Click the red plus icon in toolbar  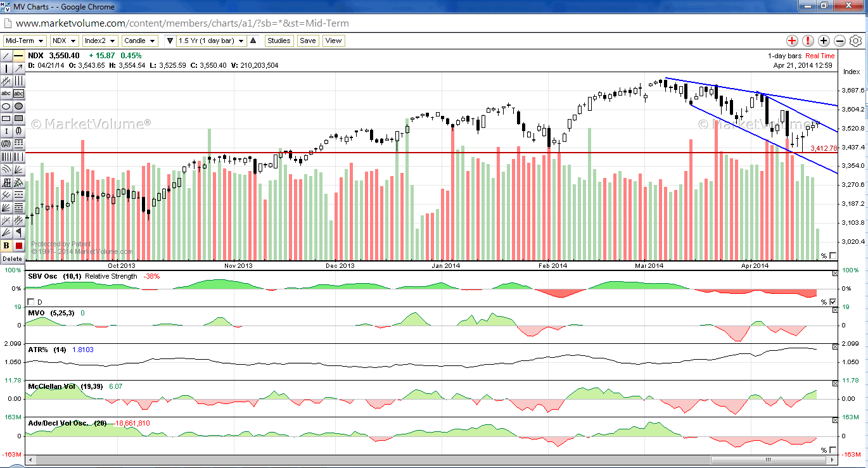[792, 41]
